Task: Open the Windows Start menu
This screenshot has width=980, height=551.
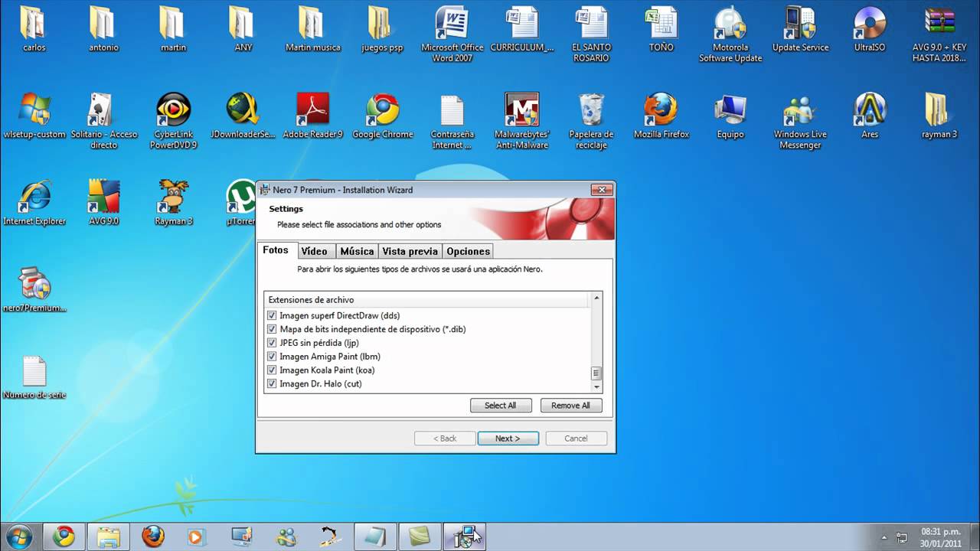Action: pyautogui.click(x=18, y=536)
